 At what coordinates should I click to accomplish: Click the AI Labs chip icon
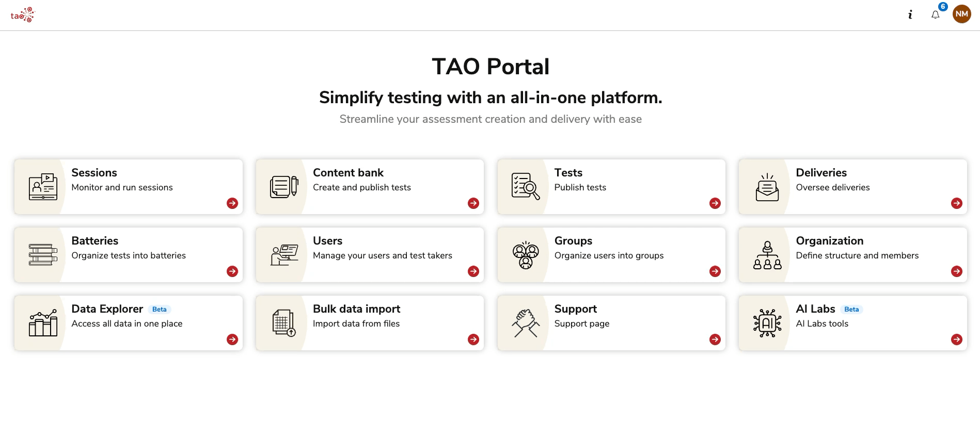tap(767, 323)
